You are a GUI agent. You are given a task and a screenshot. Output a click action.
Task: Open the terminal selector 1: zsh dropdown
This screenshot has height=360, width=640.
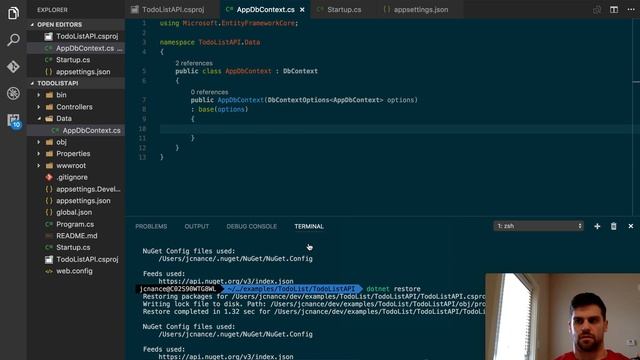[538, 226]
